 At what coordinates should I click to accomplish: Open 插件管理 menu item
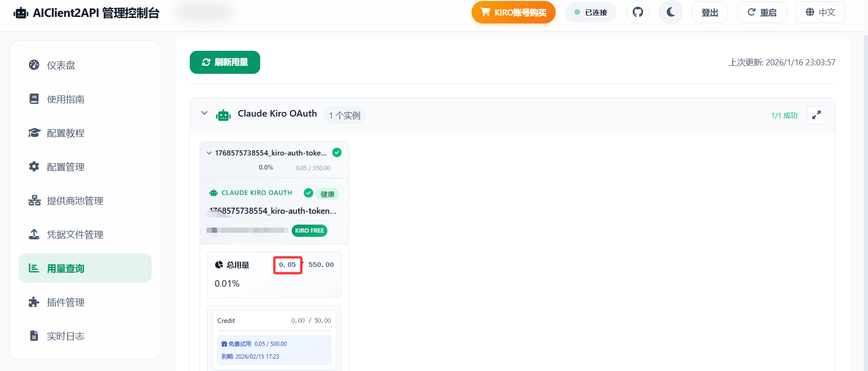point(85,302)
